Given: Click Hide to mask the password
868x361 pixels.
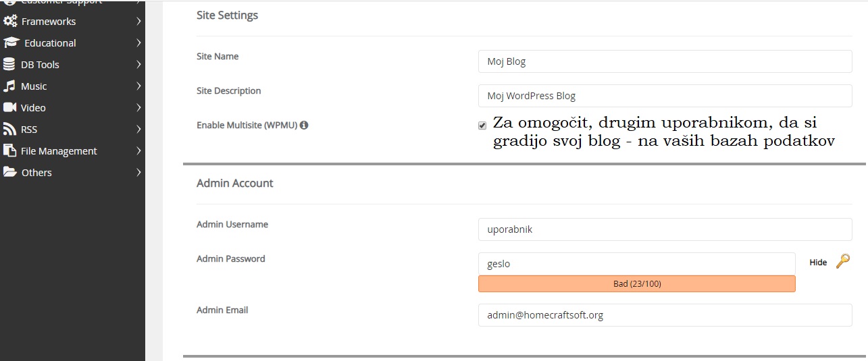Looking at the screenshot, I should tap(818, 262).
